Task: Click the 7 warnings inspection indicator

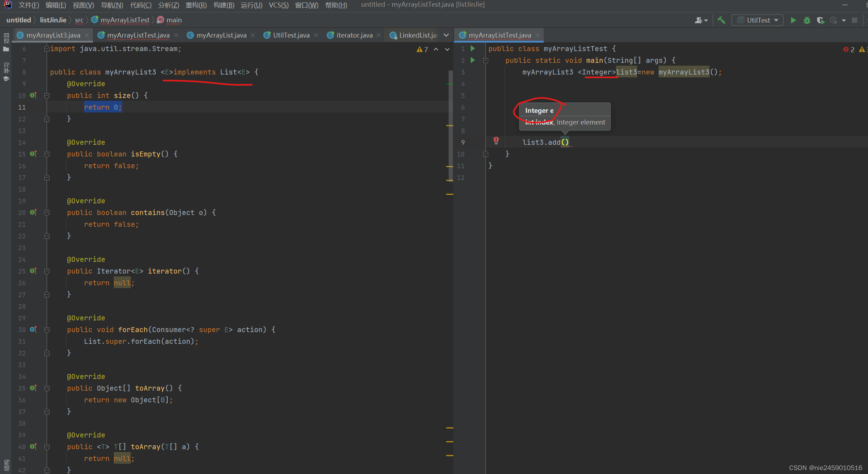Action: click(x=422, y=49)
